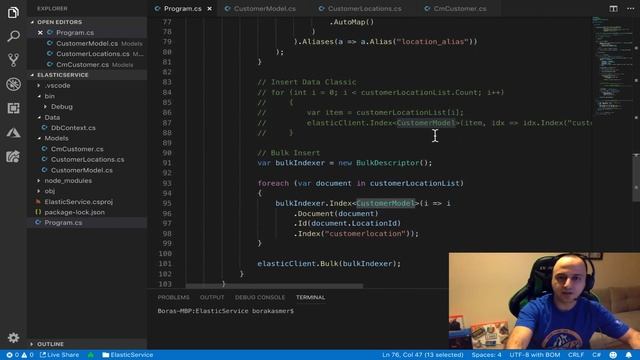Open the Source Control view
The height and width of the screenshot is (360, 640).
(13, 60)
